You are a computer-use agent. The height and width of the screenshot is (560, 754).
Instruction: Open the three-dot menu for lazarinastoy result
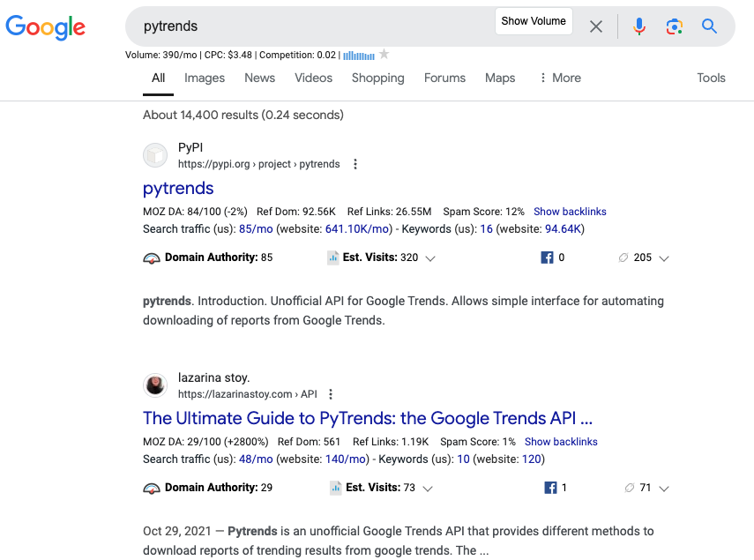pyautogui.click(x=331, y=394)
